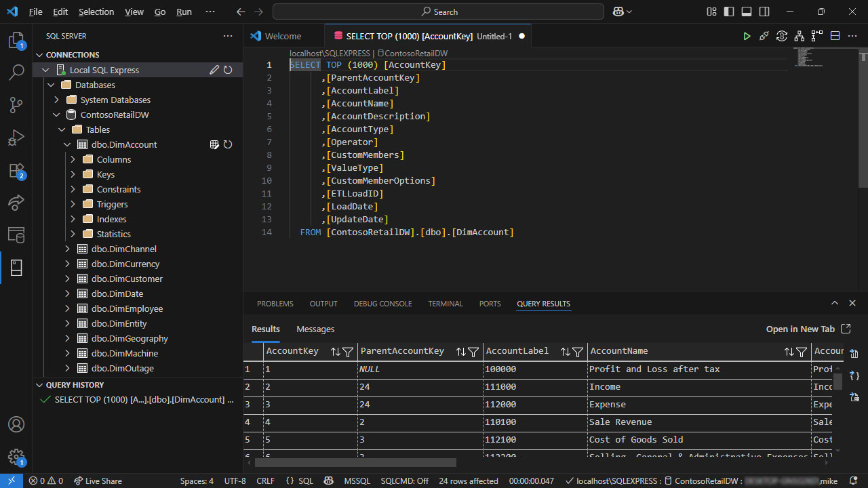The height and width of the screenshot is (488, 868).
Task: Open the Live Share view in activity bar
Action: pyautogui.click(x=16, y=202)
